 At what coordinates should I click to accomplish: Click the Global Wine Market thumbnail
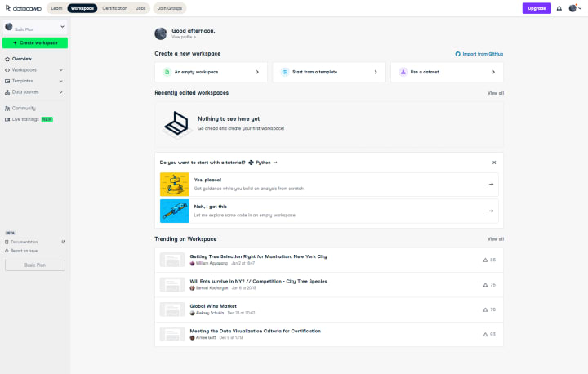click(x=172, y=309)
